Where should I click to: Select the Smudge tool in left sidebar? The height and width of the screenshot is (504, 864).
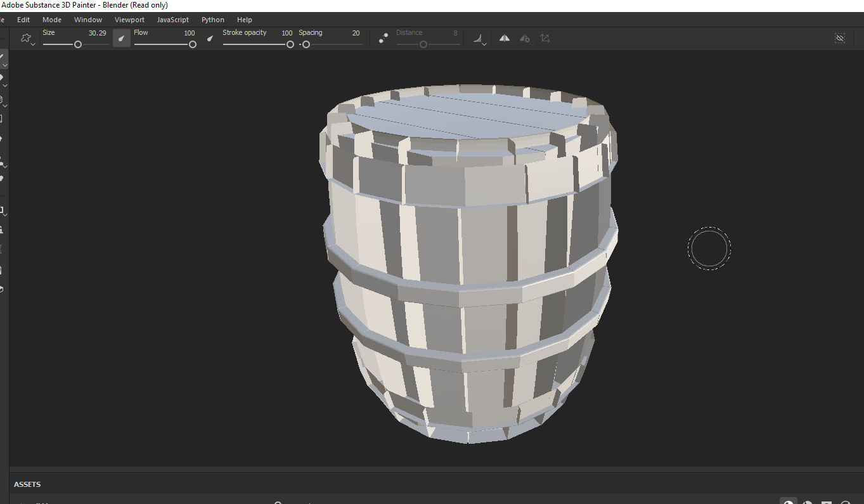(2, 139)
